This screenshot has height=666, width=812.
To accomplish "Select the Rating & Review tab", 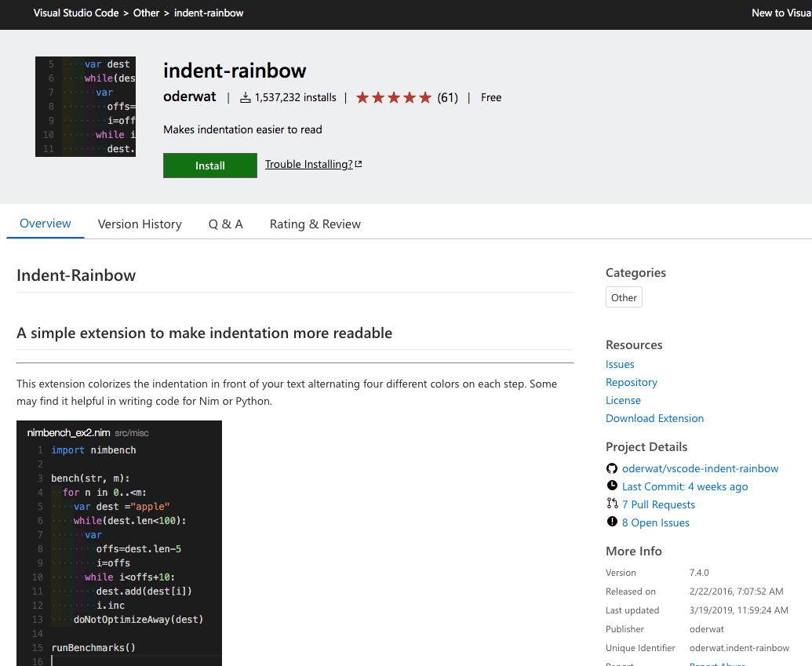I will [x=315, y=224].
